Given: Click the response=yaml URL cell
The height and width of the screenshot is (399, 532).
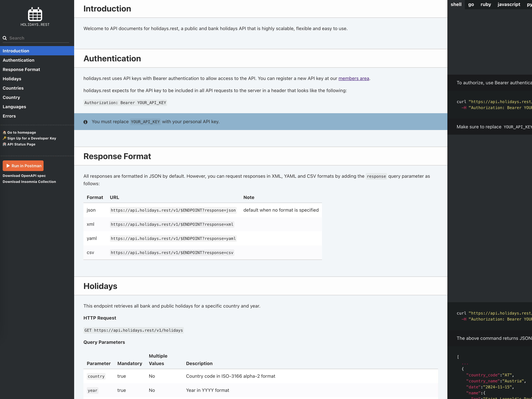Looking at the screenshot, I should (x=173, y=239).
